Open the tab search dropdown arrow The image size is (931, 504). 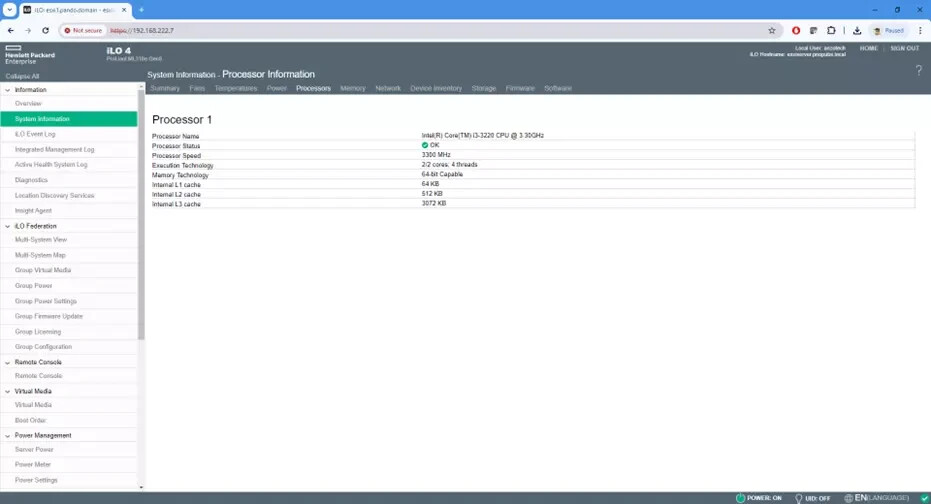[10, 10]
